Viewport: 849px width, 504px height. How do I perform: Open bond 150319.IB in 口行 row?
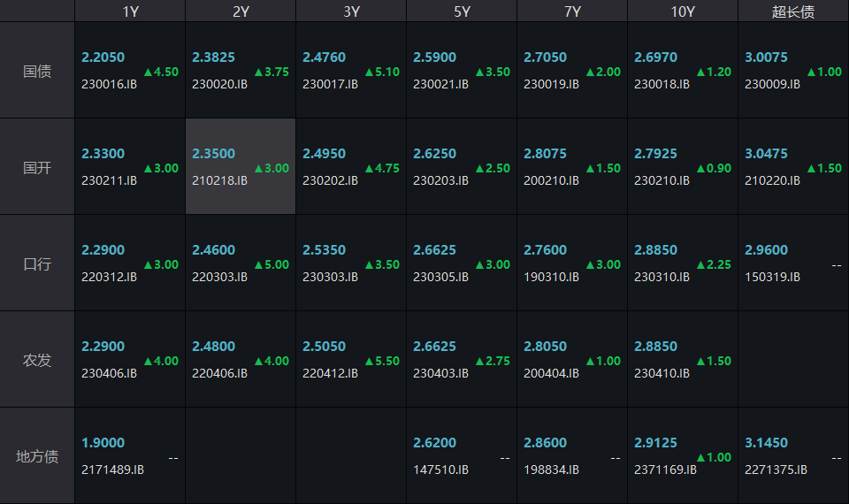[772, 277]
